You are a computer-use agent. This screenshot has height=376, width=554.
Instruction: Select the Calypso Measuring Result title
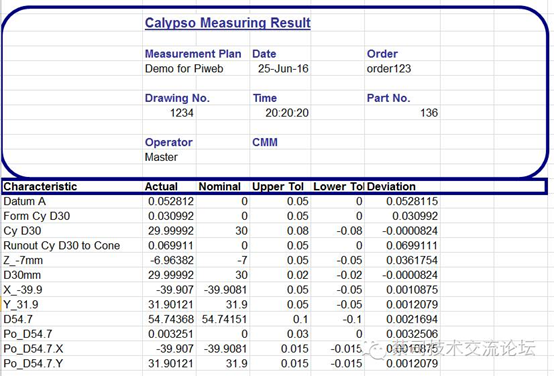coord(228,23)
